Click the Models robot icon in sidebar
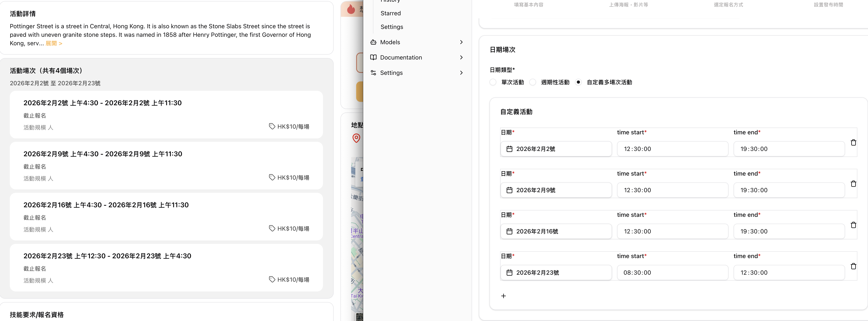 (373, 42)
